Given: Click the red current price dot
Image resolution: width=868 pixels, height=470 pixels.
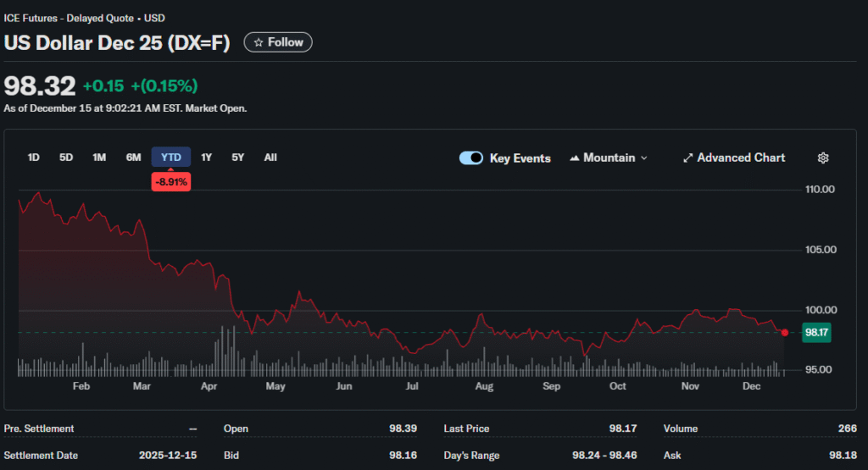Looking at the screenshot, I should point(785,333).
